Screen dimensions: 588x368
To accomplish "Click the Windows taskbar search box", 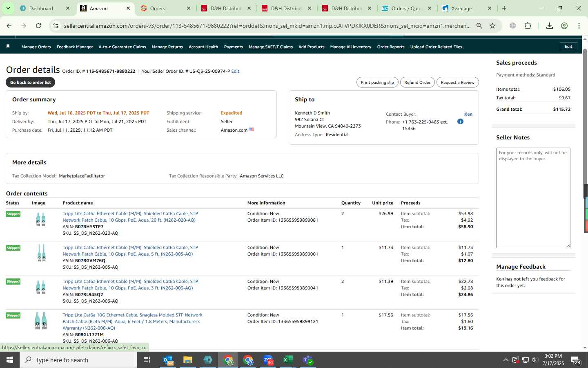I will coord(78,360).
